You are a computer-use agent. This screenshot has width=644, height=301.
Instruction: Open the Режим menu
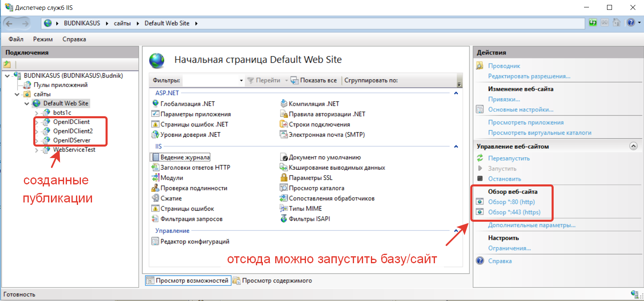pos(43,39)
